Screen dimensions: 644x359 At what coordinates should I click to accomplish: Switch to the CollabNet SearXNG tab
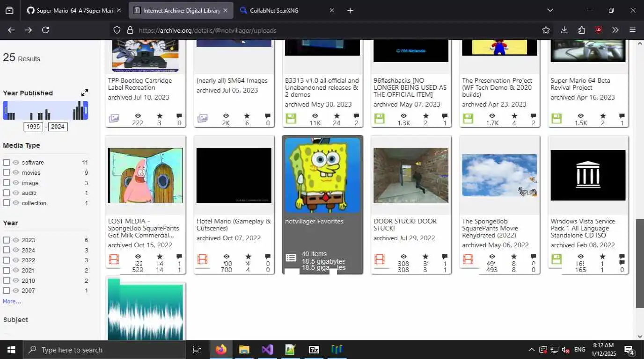286,10
